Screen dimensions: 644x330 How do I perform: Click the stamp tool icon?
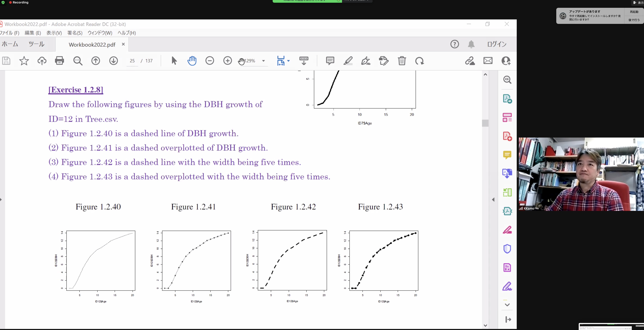[x=384, y=61]
